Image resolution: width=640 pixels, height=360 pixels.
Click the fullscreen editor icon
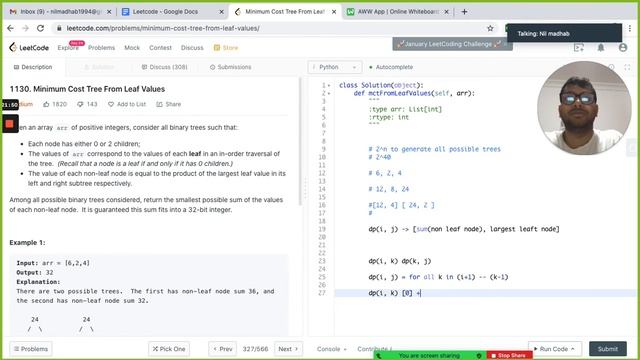pos(627,67)
